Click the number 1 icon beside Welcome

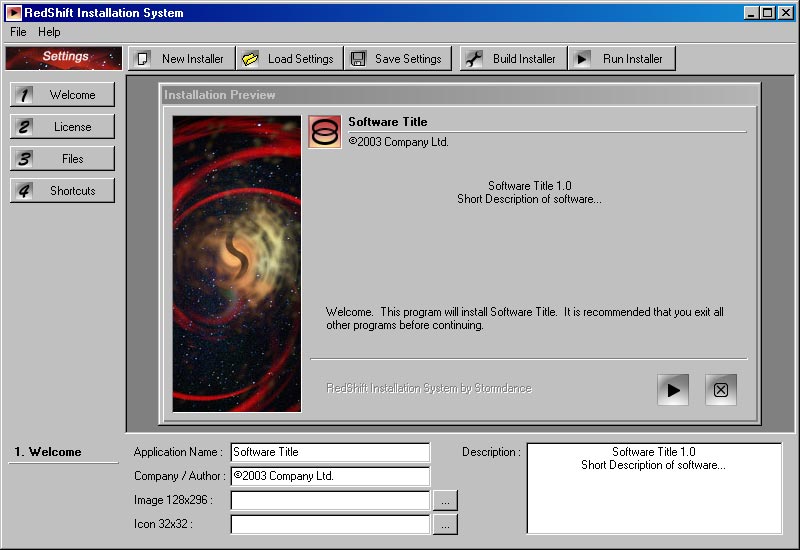24,94
